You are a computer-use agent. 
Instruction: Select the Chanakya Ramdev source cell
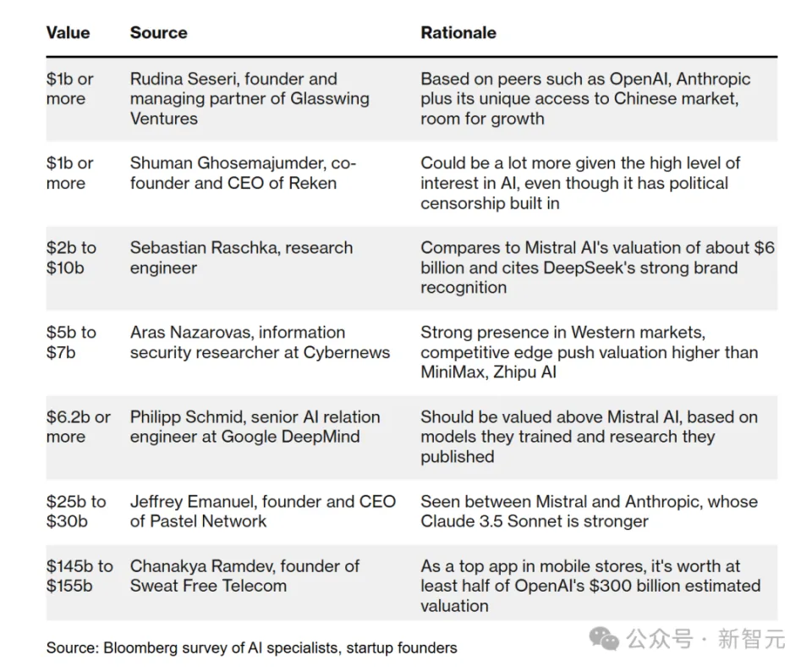point(244,576)
